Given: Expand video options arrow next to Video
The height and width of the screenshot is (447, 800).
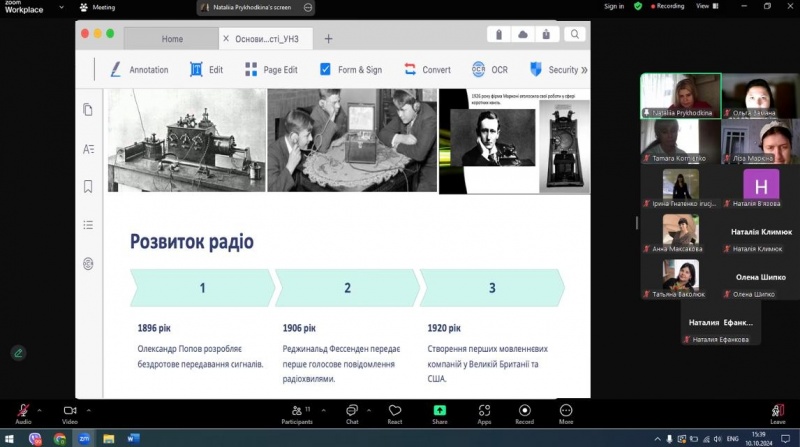Looking at the screenshot, I should (88, 409).
